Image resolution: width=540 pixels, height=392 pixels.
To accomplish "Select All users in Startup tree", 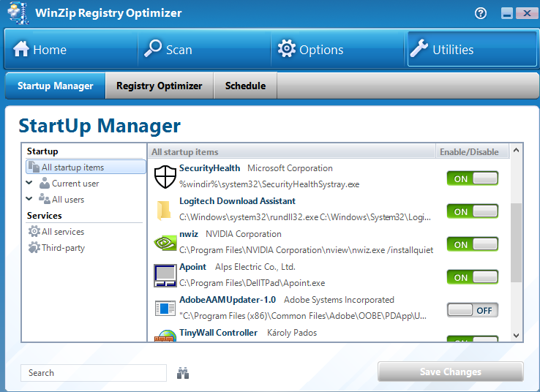I will click(68, 200).
